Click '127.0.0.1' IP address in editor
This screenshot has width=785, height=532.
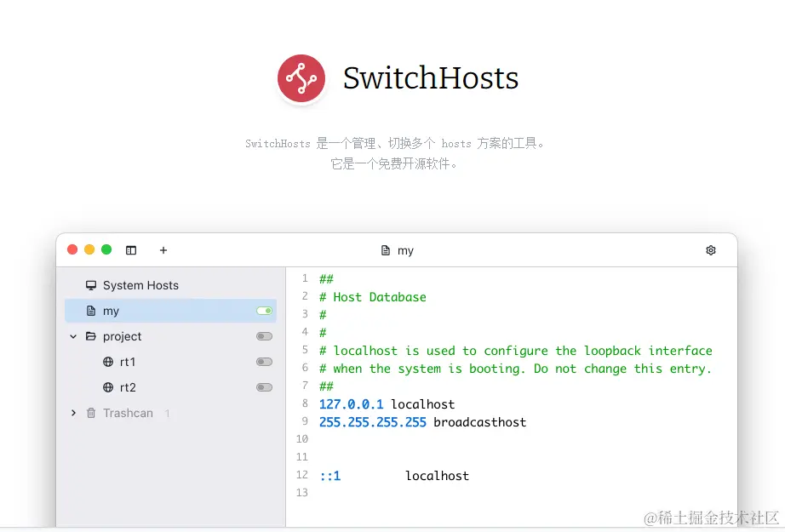tap(351, 404)
